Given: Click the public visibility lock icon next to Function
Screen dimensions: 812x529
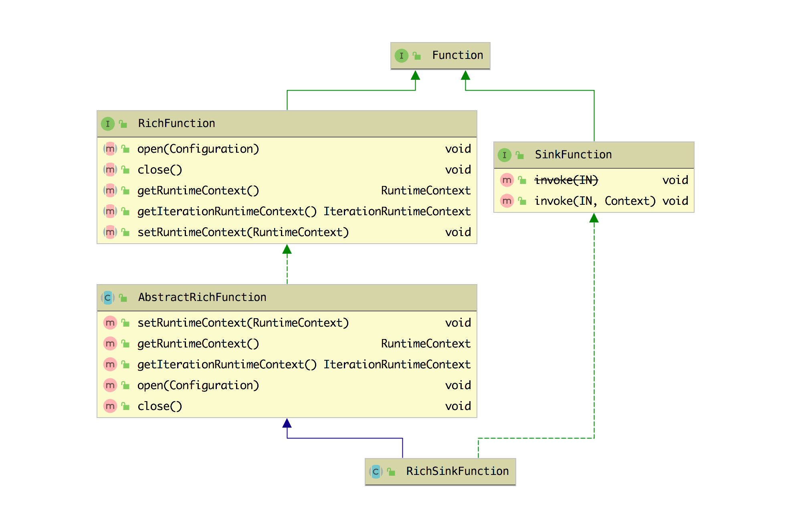Looking at the screenshot, I should (417, 56).
